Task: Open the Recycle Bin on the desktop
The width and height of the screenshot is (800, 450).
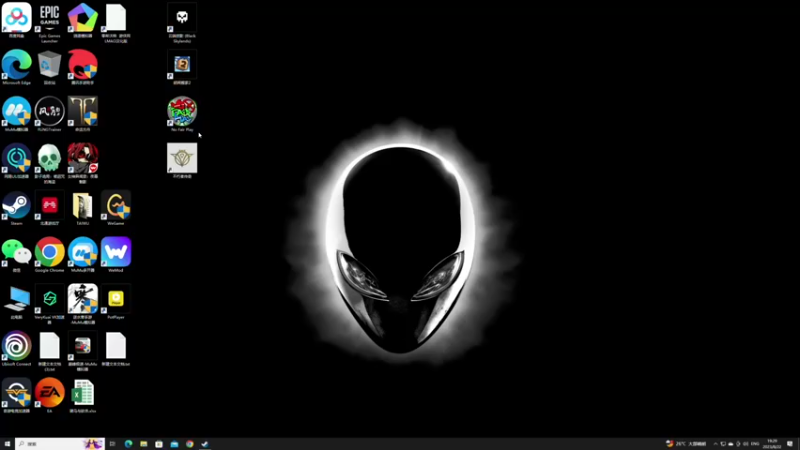Action: (49, 65)
